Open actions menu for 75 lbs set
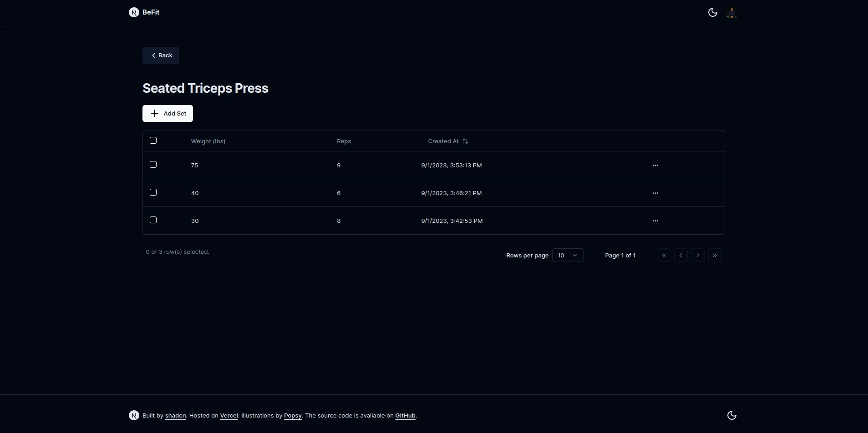Image resolution: width=868 pixels, height=433 pixels. (655, 165)
